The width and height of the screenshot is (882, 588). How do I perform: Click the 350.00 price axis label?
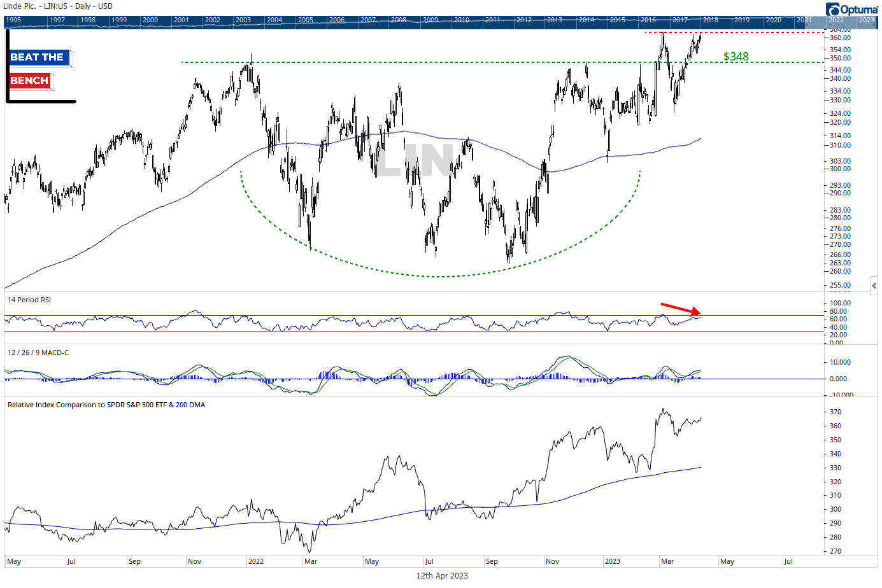coord(841,58)
